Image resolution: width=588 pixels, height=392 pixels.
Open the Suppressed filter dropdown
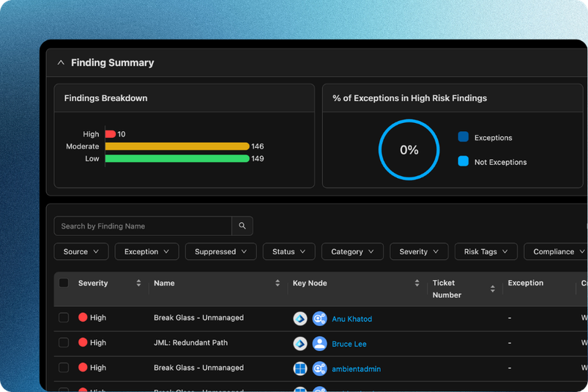[220, 252]
